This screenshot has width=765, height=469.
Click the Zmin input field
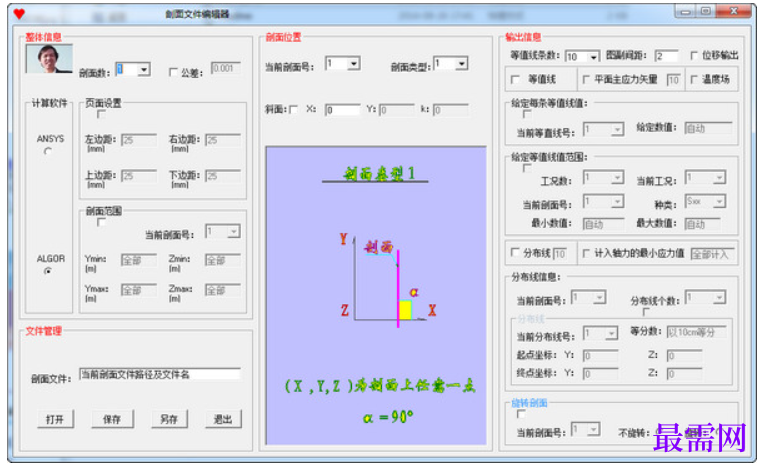[x=223, y=261]
